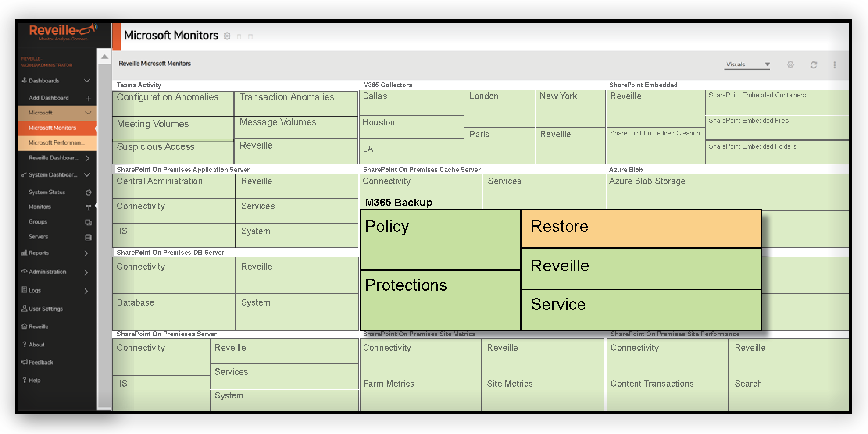The image size is (868, 434).
Task: Click the Add Dashboard plus icon
Action: (x=88, y=98)
